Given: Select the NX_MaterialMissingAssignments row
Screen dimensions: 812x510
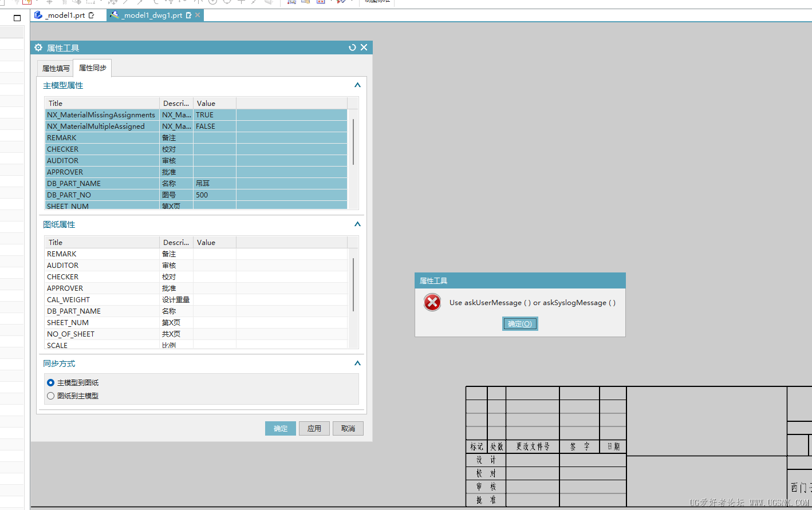Looking at the screenshot, I should click(196, 114).
